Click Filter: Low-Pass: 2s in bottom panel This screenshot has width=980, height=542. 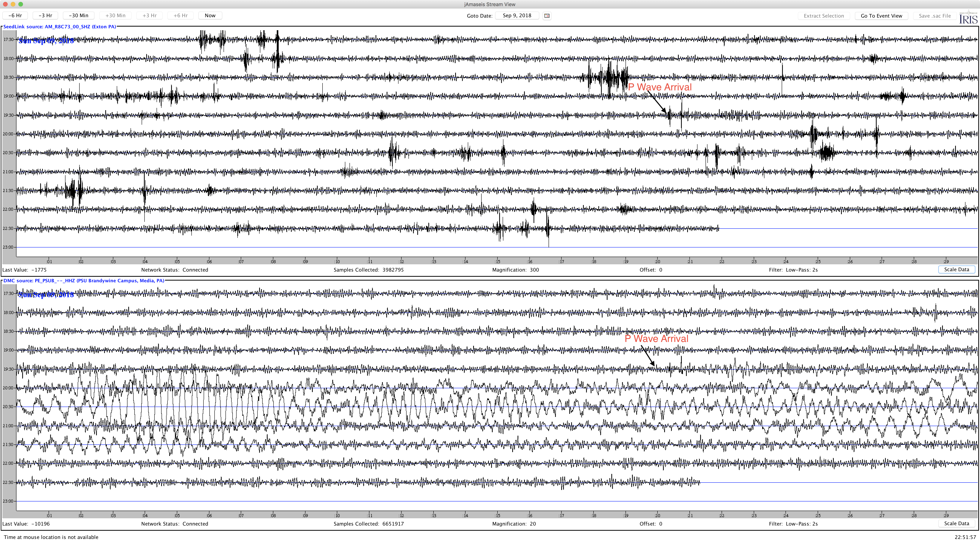793,524
